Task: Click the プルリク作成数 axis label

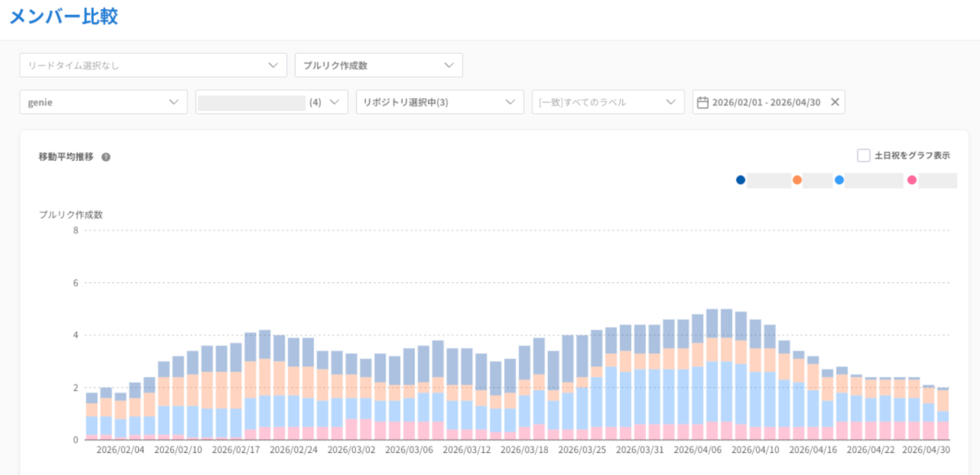Action: [71, 215]
